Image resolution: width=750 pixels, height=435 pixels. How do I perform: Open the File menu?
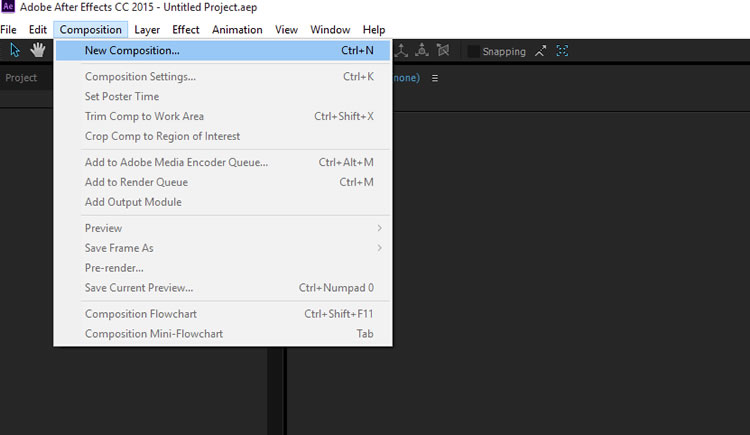pos(8,30)
